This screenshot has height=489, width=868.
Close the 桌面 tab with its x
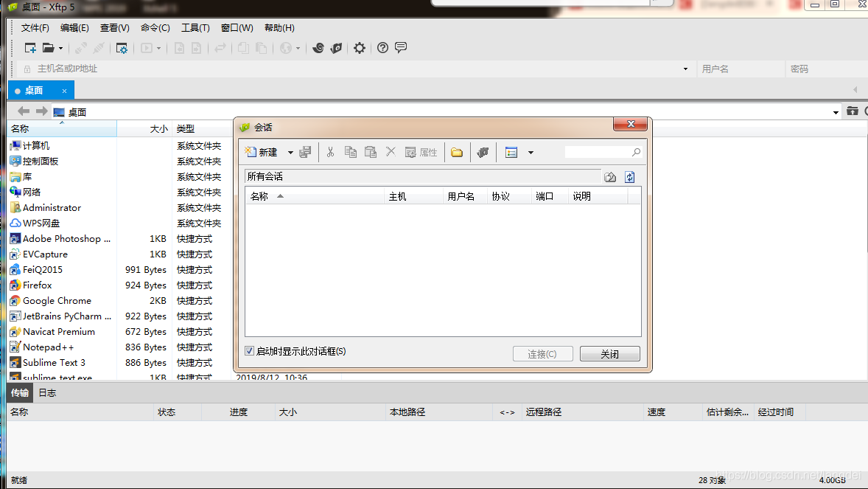(64, 91)
